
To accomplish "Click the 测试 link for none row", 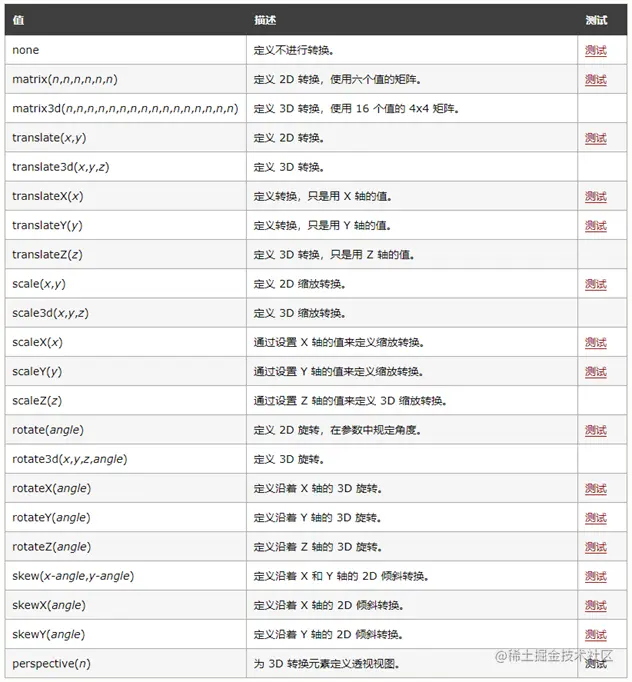I will 596,50.
